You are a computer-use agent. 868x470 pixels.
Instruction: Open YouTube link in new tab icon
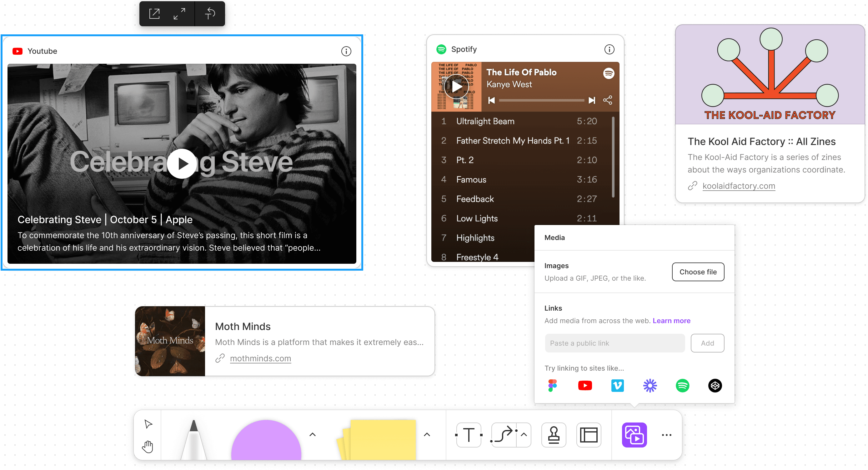[x=154, y=14]
